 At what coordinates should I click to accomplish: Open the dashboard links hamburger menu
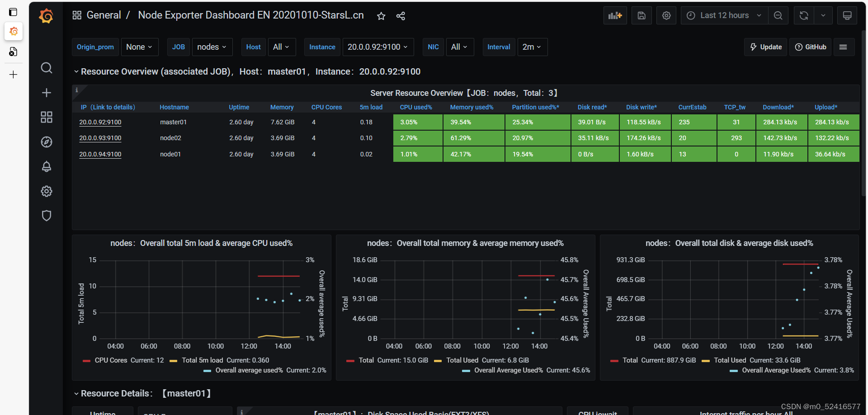point(843,47)
